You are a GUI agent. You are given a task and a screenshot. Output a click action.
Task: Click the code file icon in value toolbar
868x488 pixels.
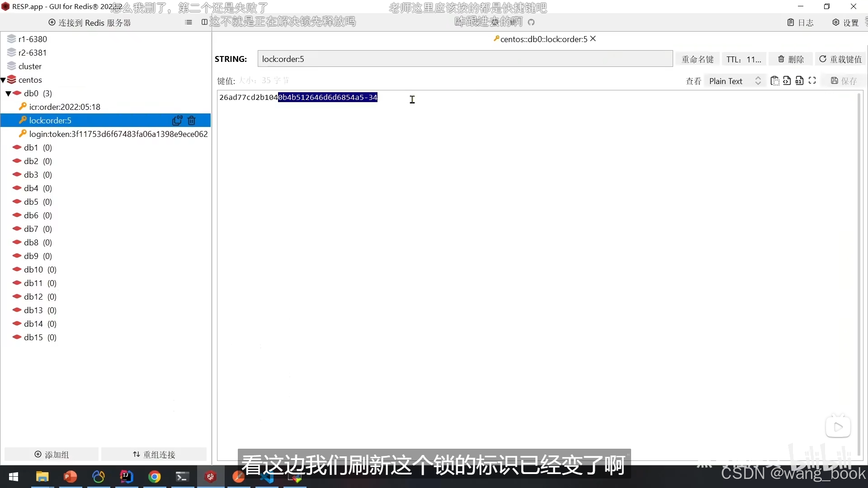pyautogui.click(x=787, y=81)
